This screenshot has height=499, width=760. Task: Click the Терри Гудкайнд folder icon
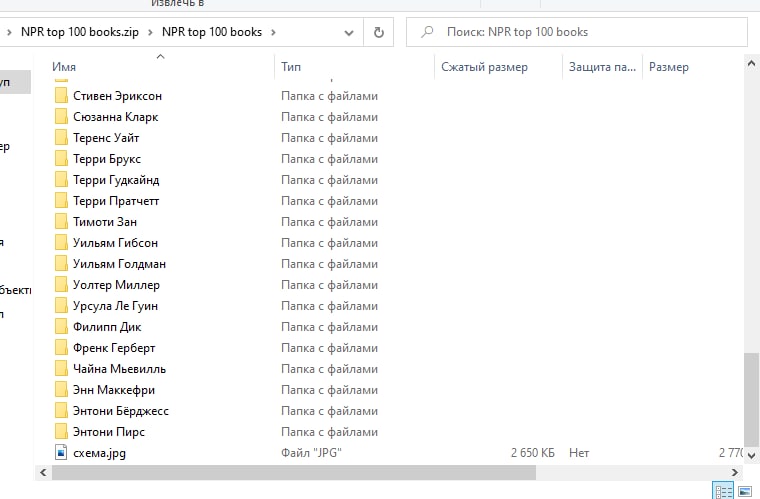[x=61, y=180]
